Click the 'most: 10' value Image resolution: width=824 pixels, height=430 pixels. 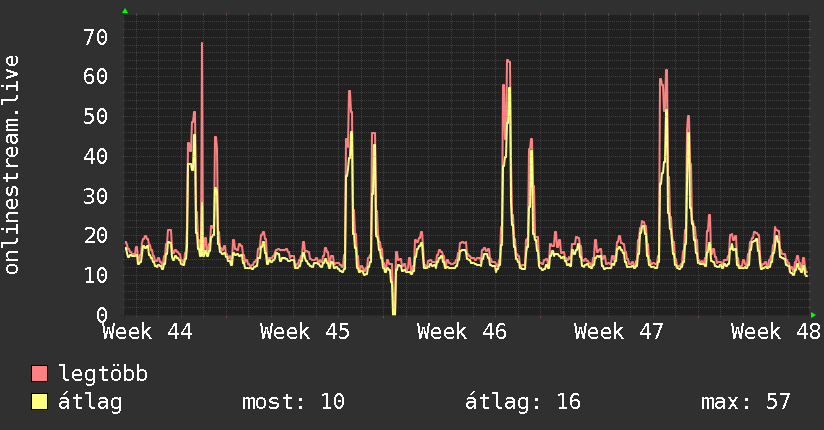[293, 402]
